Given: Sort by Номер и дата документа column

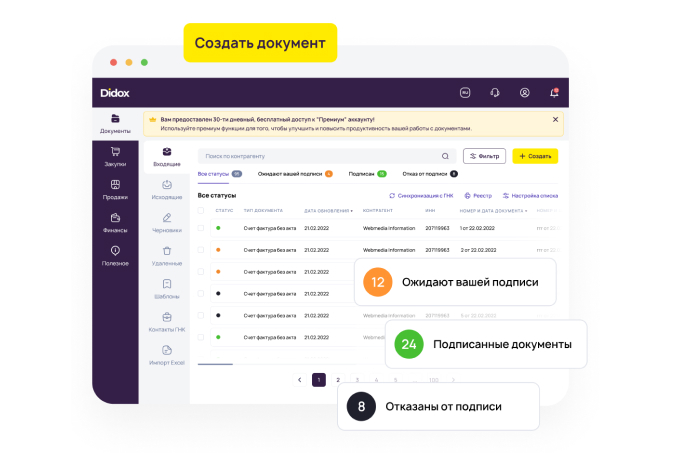Looking at the screenshot, I should [x=493, y=211].
